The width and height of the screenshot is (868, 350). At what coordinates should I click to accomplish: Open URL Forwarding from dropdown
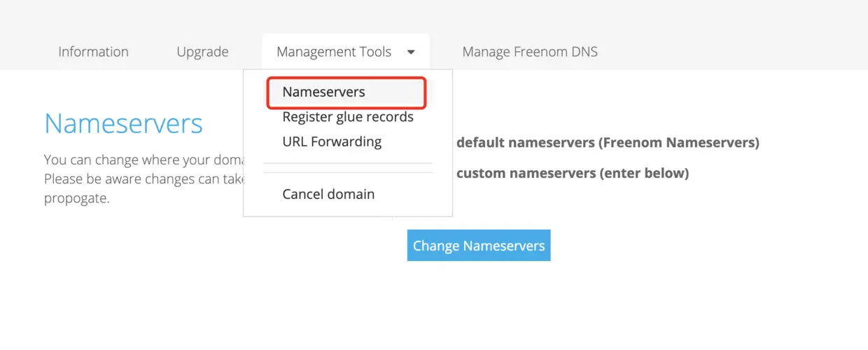[332, 141]
